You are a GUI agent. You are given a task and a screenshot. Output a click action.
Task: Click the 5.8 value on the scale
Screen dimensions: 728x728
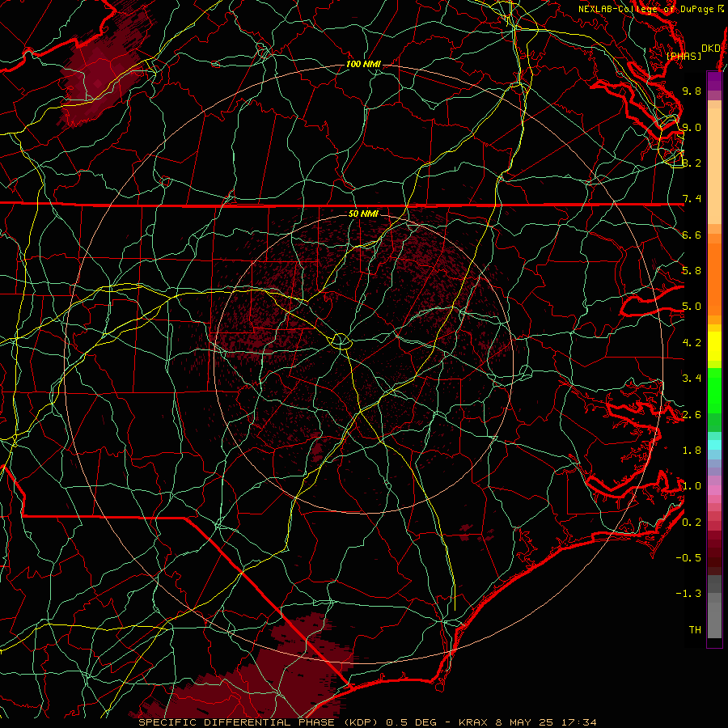click(692, 271)
